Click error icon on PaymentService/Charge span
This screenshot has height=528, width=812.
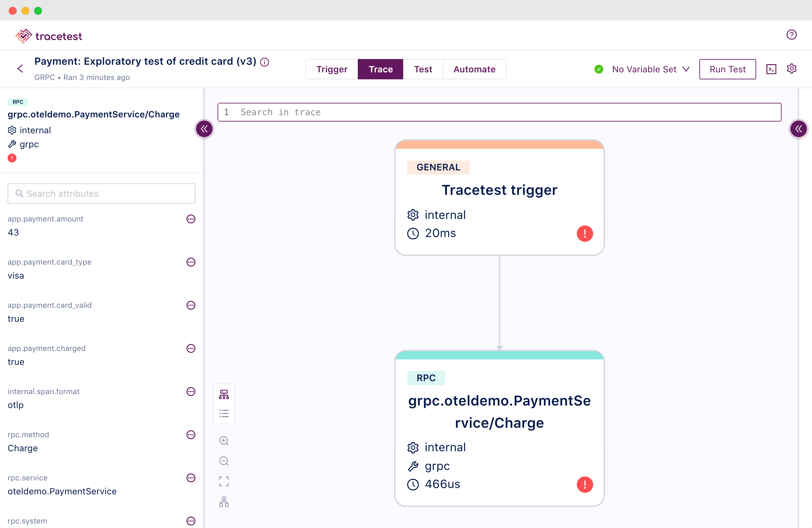coord(585,485)
